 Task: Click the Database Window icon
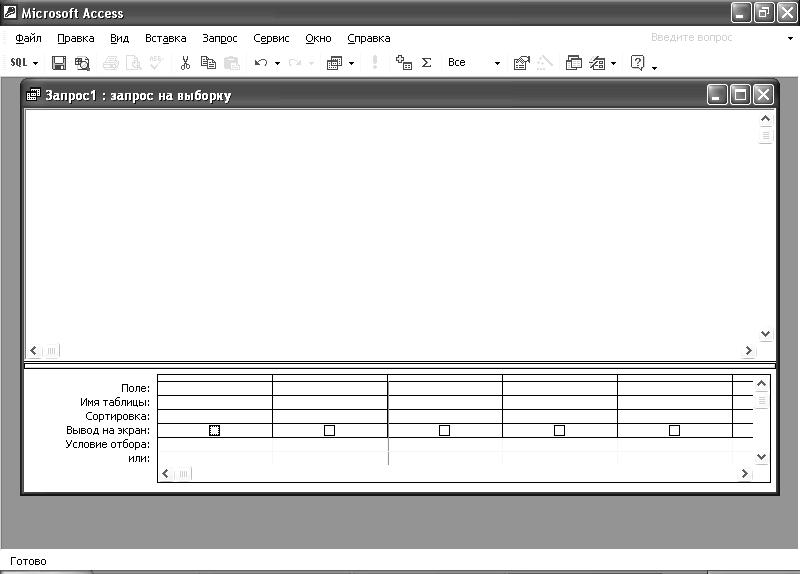point(574,63)
